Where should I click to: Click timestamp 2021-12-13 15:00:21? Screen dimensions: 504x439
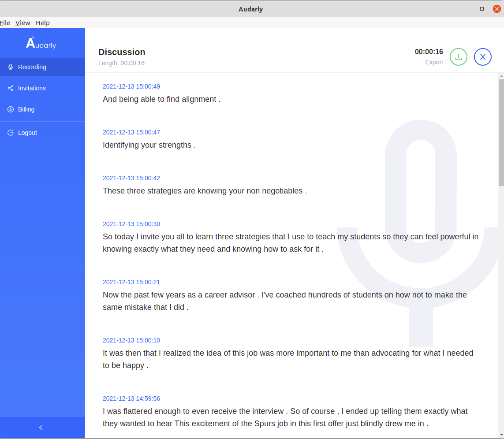(x=131, y=282)
